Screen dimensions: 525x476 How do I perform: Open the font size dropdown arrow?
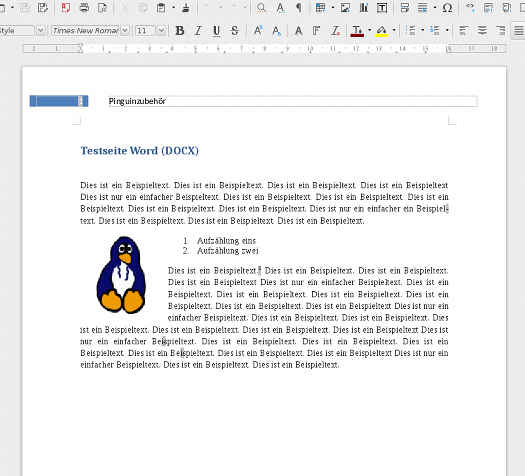tap(161, 31)
